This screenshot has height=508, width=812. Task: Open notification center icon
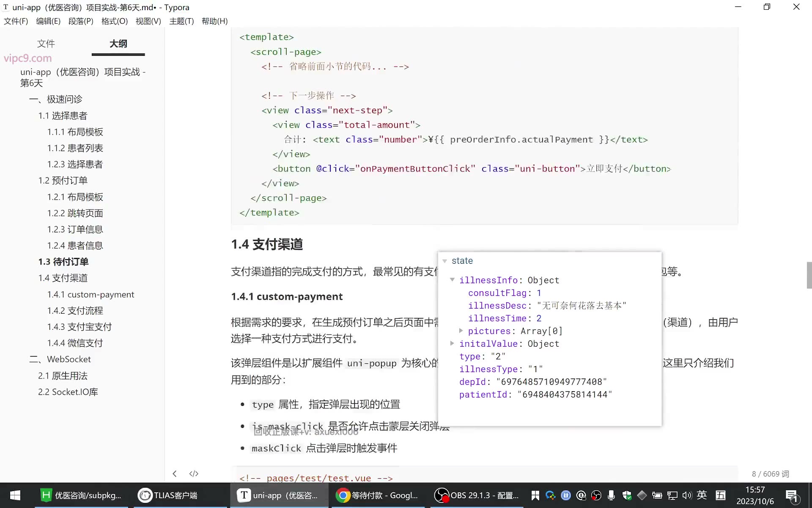(791, 496)
